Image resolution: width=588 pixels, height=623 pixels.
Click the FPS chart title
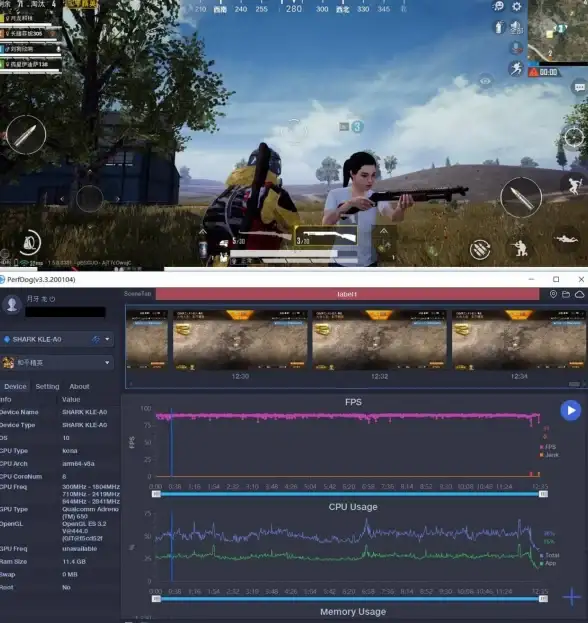(x=353, y=402)
